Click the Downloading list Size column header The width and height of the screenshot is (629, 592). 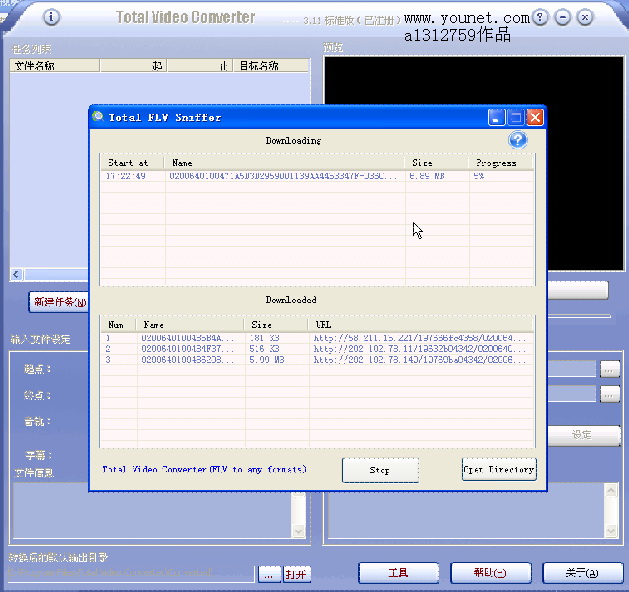point(436,163)
